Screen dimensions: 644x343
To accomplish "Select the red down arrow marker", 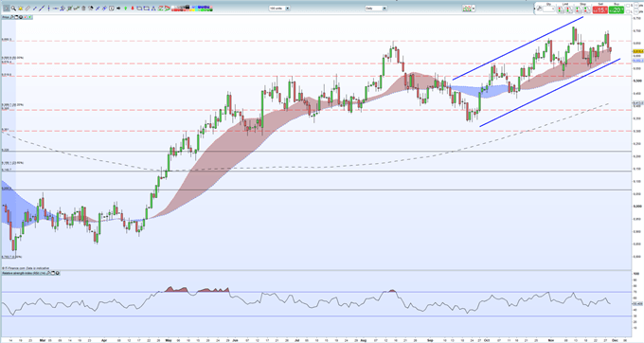I will pyautogui.click(x=133, y=9).
